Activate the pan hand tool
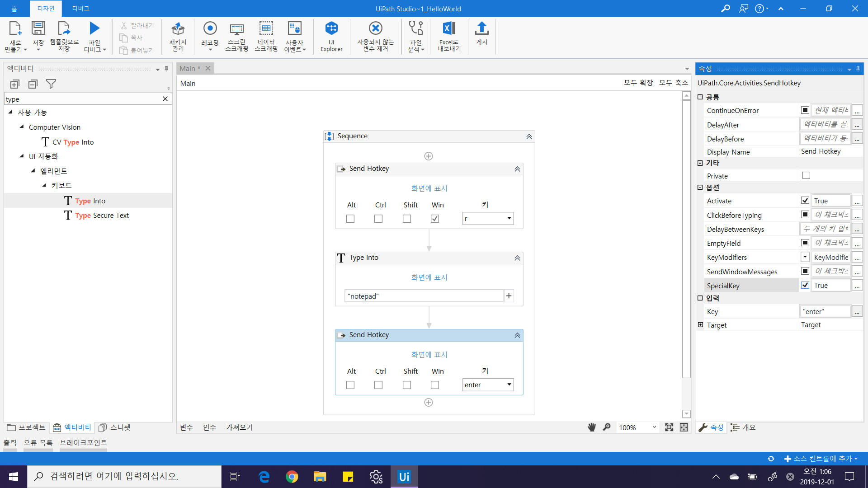This screenshot has height=488, width=868. point(591,427)
